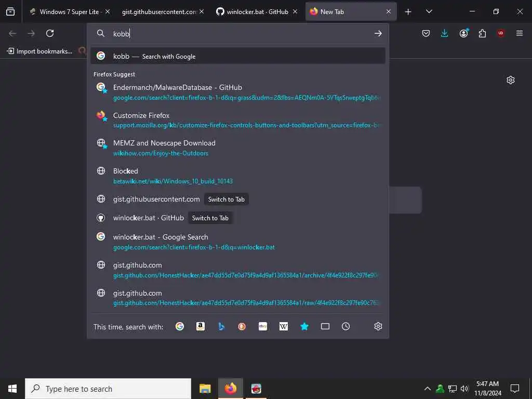This screenshot has height=399, width=532.
Task: Click Firefox icon in taskbar
Action: [230, 389]
